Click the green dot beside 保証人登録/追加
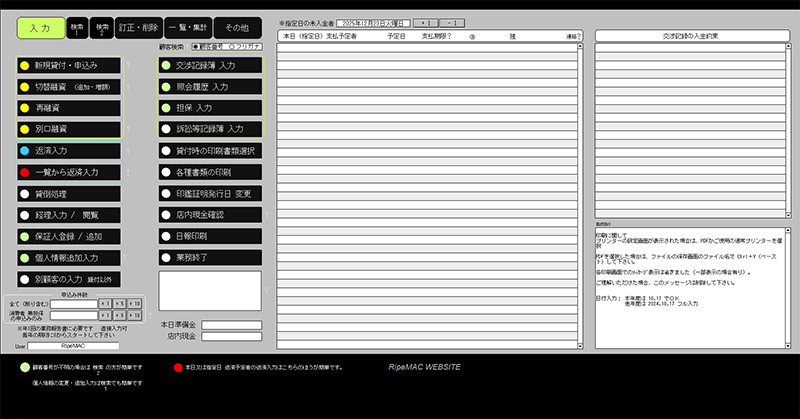The image size is (800, 419). click(x=25, y=237)
